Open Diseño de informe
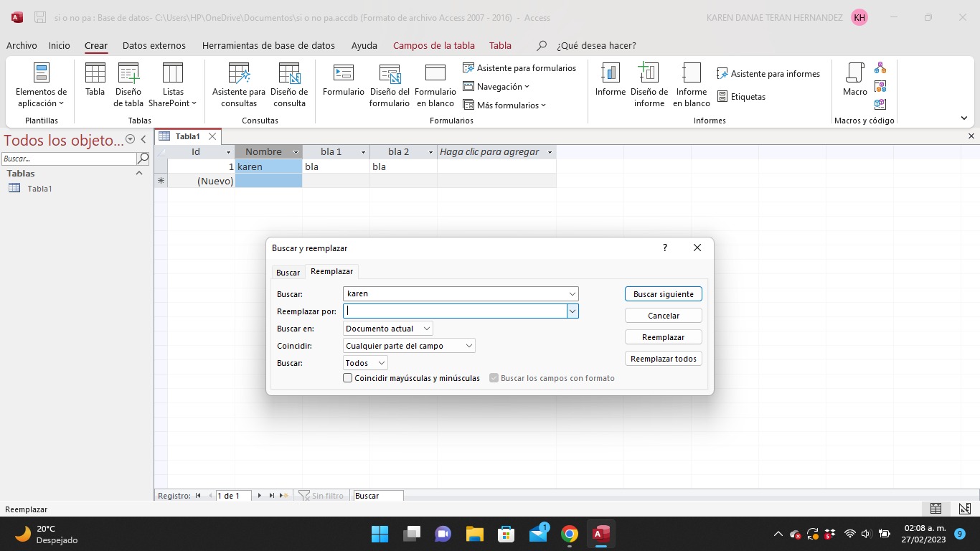The image size is (980, 551). point(649,85)
